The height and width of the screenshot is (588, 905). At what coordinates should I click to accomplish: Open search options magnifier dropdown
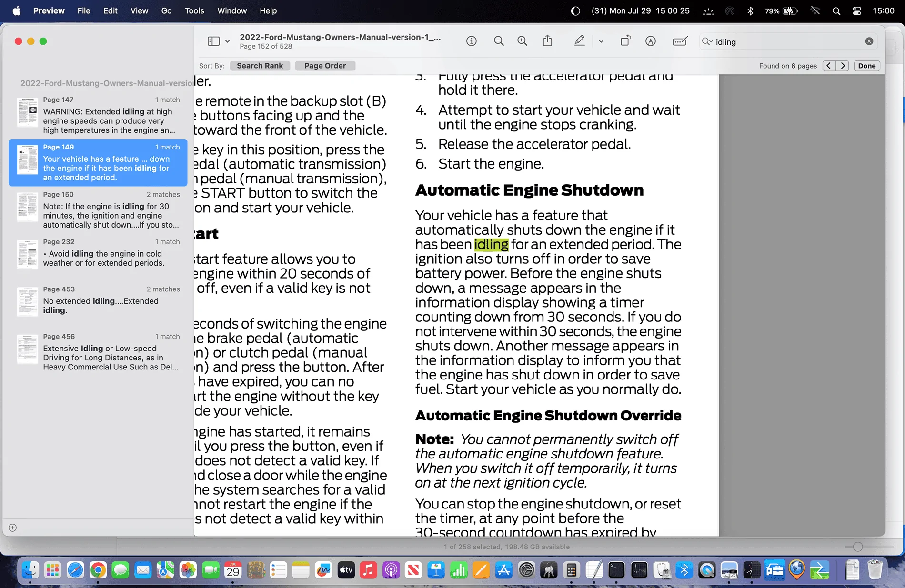coord(707,42)
